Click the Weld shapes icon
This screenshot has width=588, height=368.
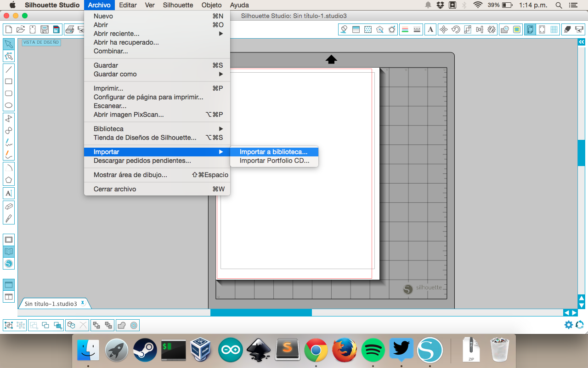(122, 325)
